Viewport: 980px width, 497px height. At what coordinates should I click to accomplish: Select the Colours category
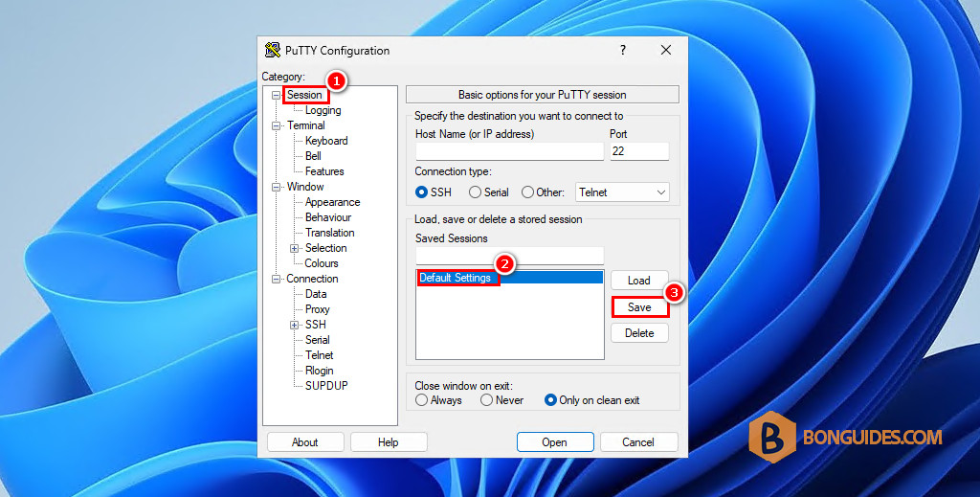pos(322,263)
